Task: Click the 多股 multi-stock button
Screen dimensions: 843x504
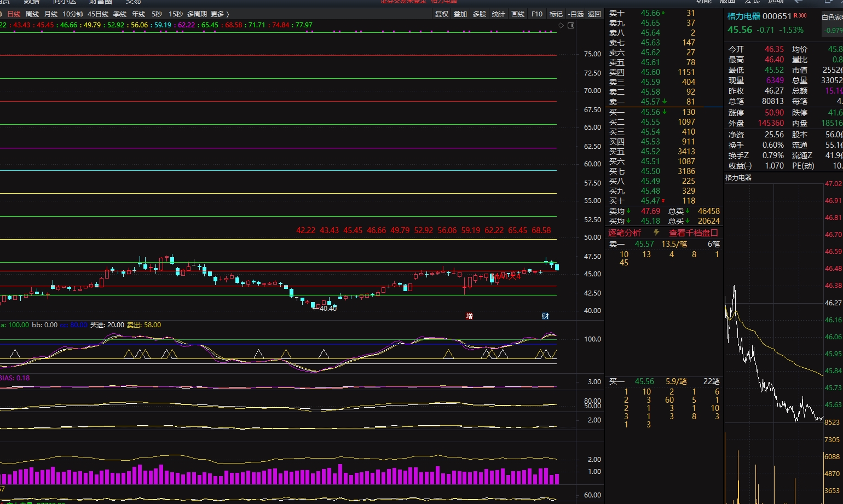Action: (480, 14)
